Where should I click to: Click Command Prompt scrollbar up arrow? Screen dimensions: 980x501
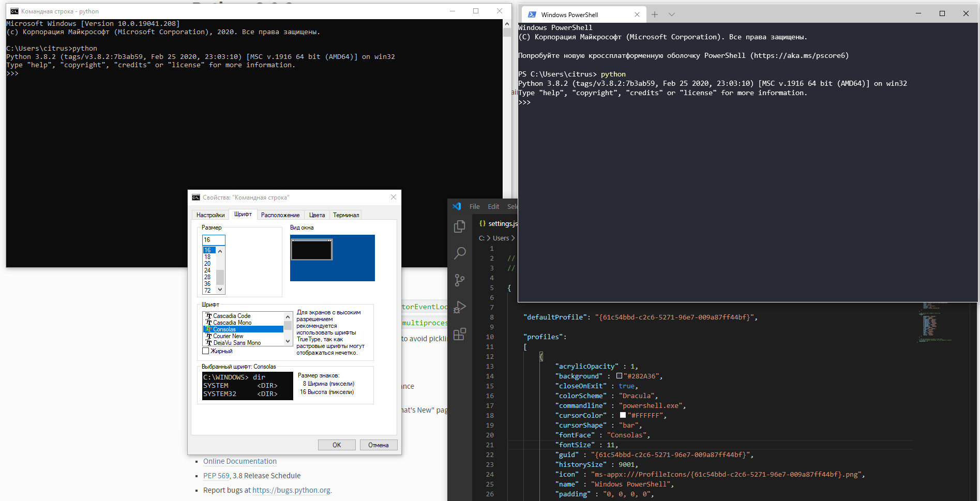tap(507, 24)
